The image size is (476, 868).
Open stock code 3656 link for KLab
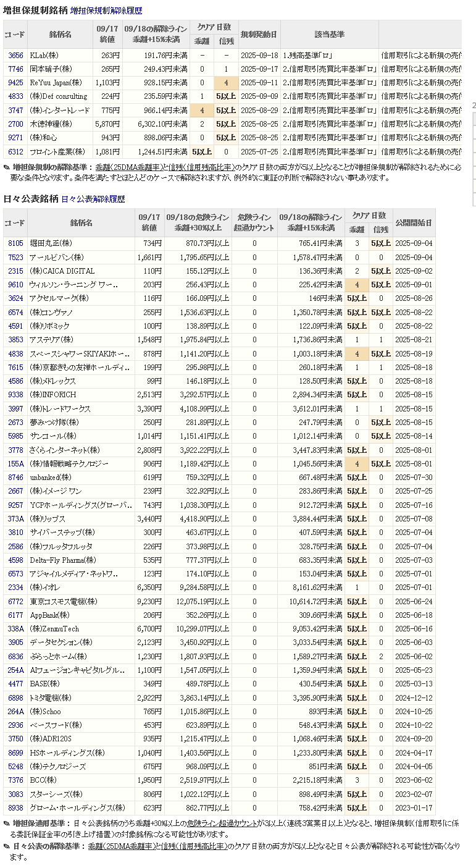(x=15, y=56)
